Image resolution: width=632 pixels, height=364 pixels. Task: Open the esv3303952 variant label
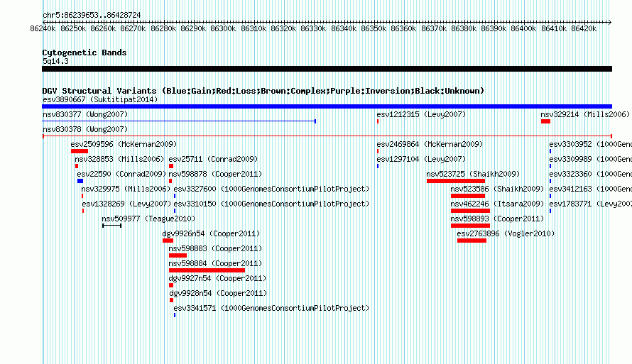click(x=591, y=144)
